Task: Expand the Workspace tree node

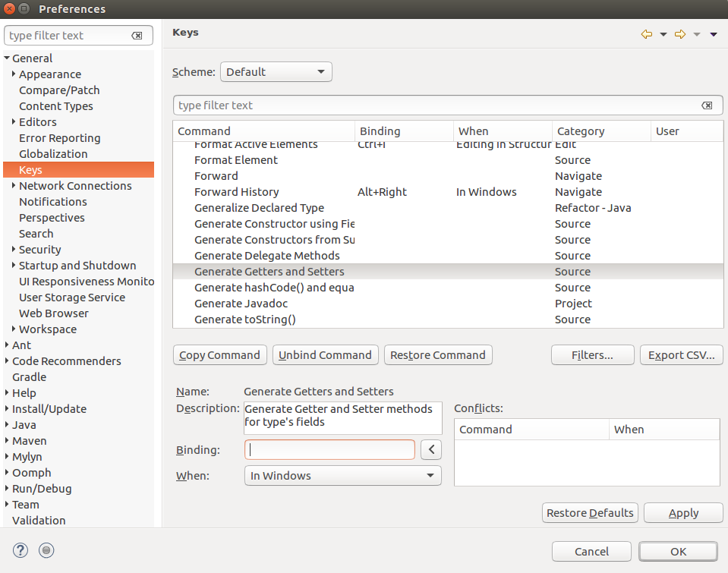Action: 14,329
